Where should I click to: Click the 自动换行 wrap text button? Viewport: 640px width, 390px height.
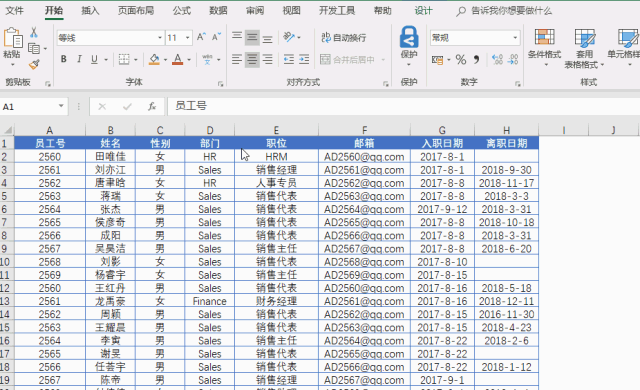tap(343, 38)
